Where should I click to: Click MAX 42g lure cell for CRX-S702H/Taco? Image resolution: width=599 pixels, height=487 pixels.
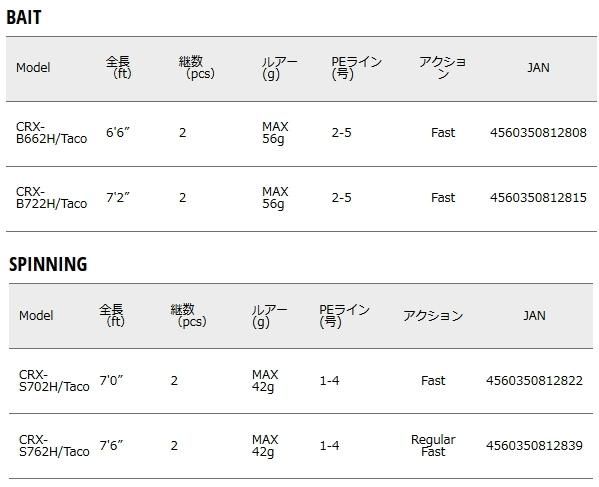click(265, 380)
